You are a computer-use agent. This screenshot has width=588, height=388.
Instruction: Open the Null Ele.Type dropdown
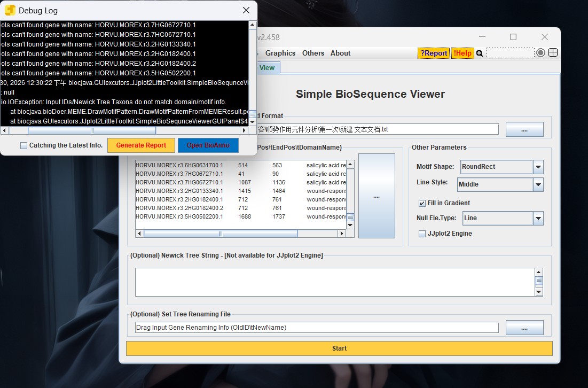point(538,218)
